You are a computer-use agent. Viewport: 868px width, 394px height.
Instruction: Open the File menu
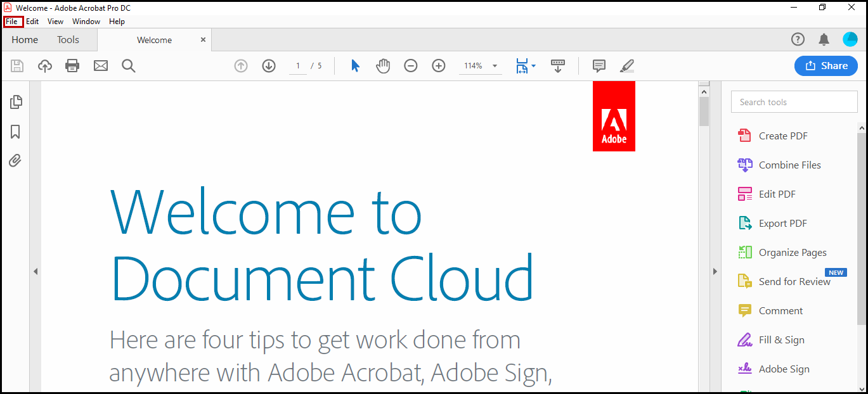pyautogui.click(x=12, y=22)
